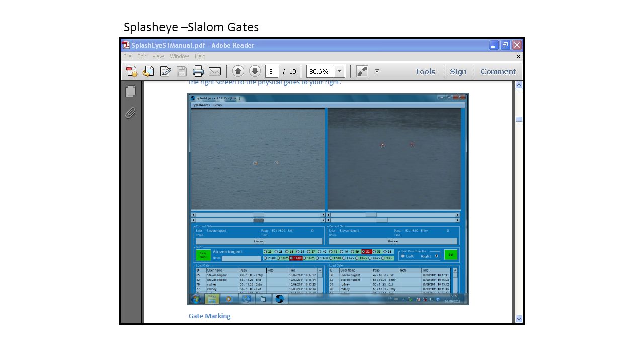This screenshot has width=644, height=362.
Task: Click row 79 rodney in left table
Action: pos(256,284)
